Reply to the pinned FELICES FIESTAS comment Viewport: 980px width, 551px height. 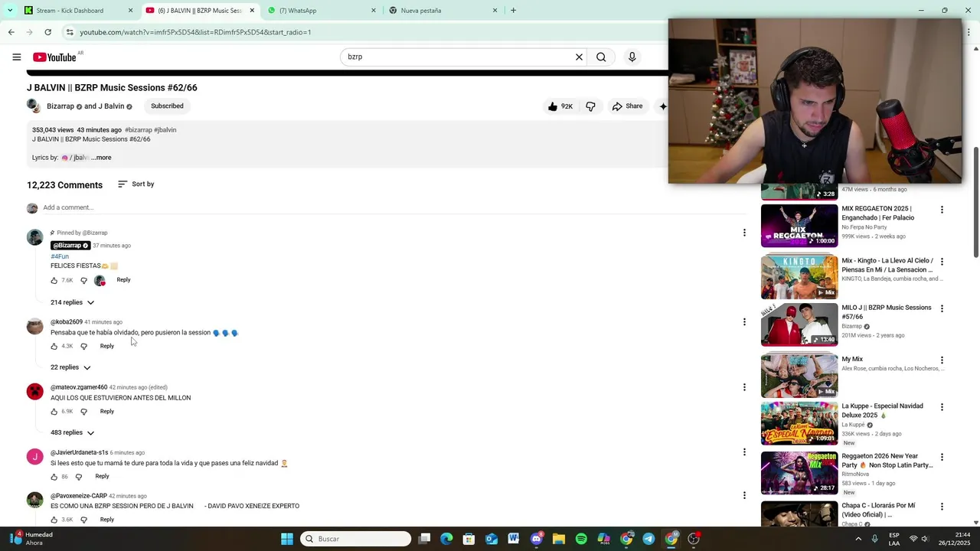coord(123,280)
